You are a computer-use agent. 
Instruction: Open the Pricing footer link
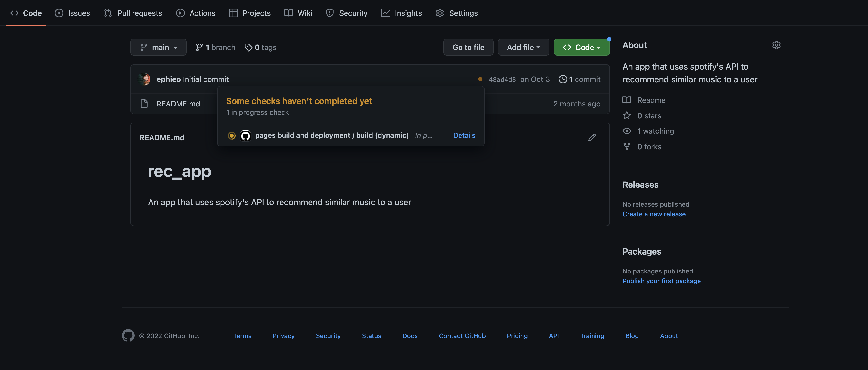[517, 336]
